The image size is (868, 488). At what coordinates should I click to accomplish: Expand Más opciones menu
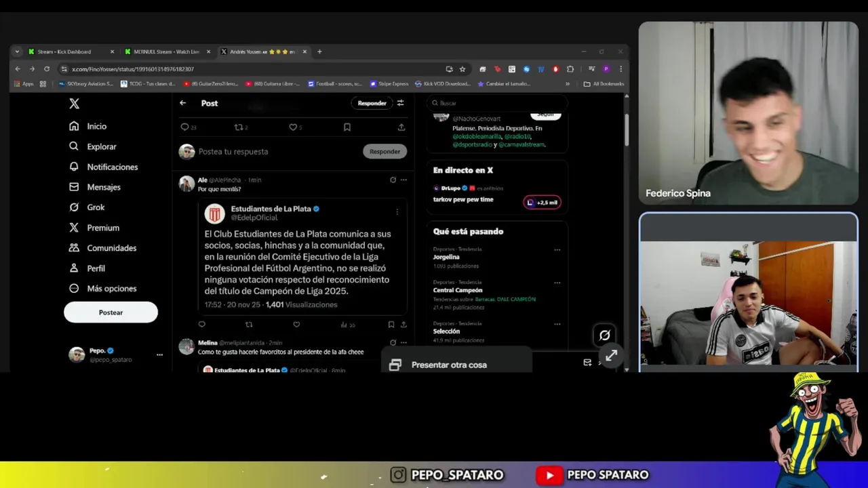(102, 289)
